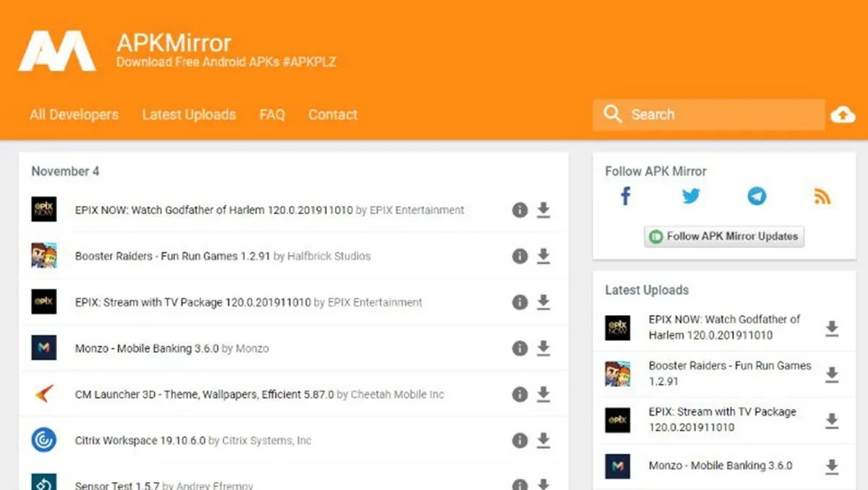Show info for CM Launcher 3D

click(519, 394)
